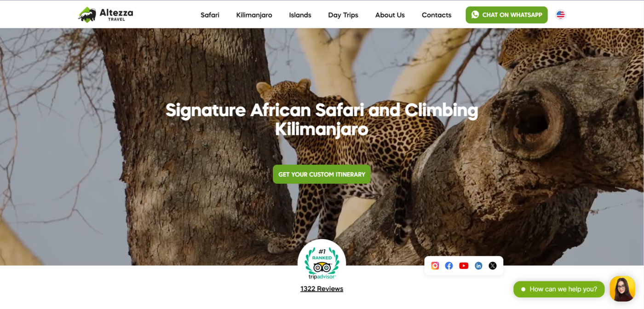Screen dimensions: 644x309
Task: Open the 'How can we help you?' chat
Action: (559, 289)
